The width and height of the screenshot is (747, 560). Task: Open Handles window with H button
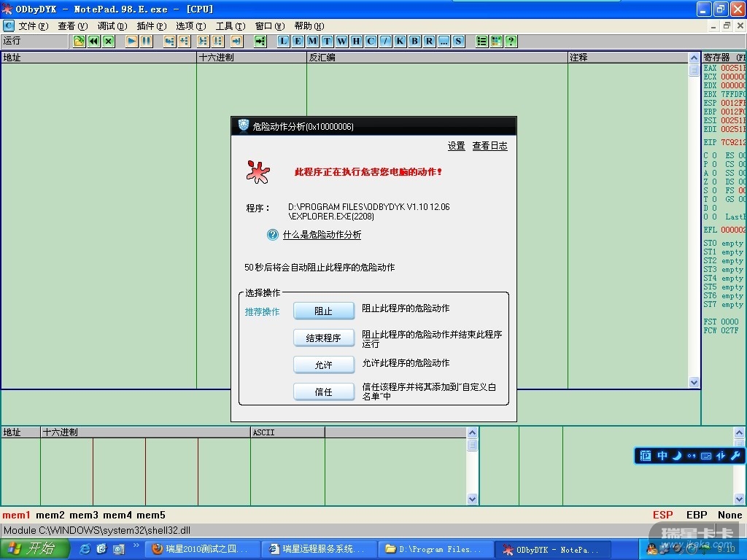(356, 42)
